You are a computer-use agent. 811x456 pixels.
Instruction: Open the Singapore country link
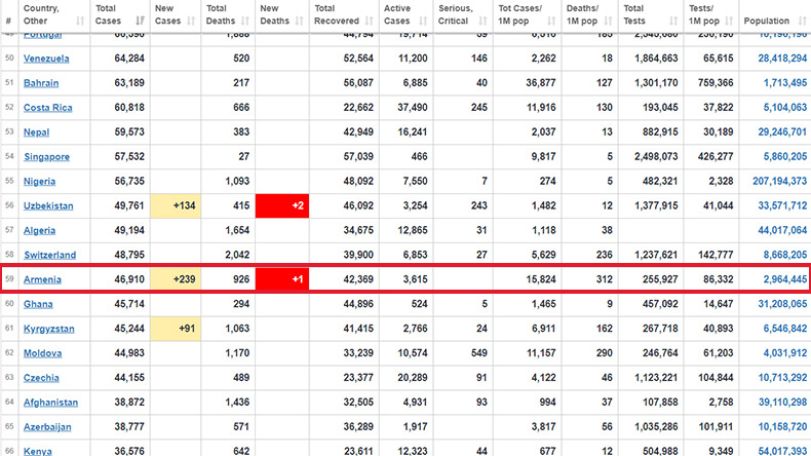pos(47,157)
